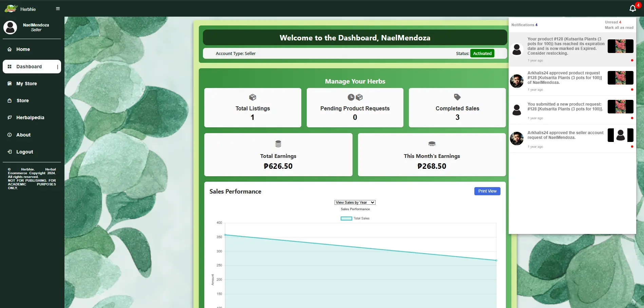Open the View Sales by Year dropdown
This screenshot has width=644, height=308.
[355, 202]
